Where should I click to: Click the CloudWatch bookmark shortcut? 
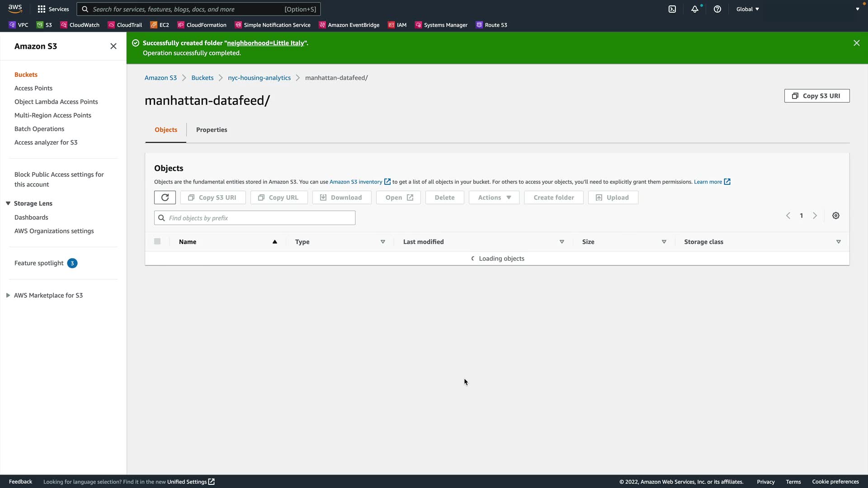[x=80, y=25]
